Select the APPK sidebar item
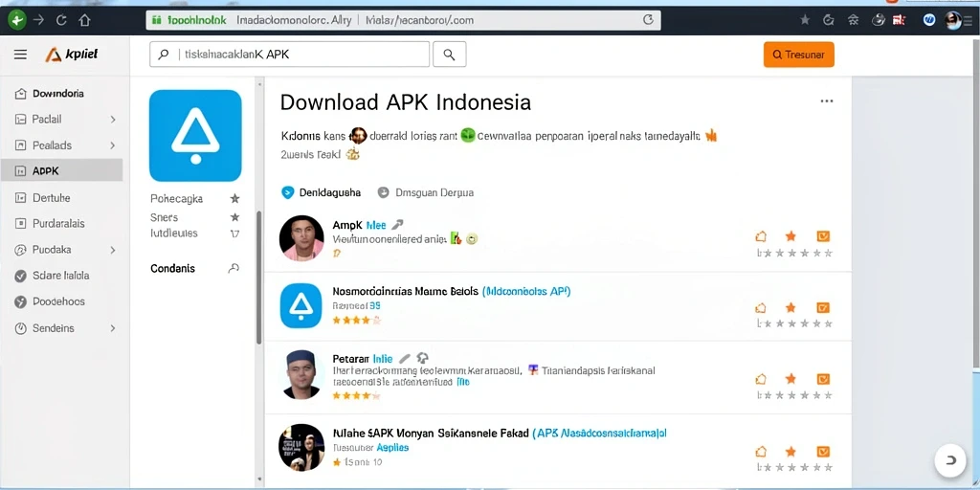The image size is (980, 490). pos(62,170)
